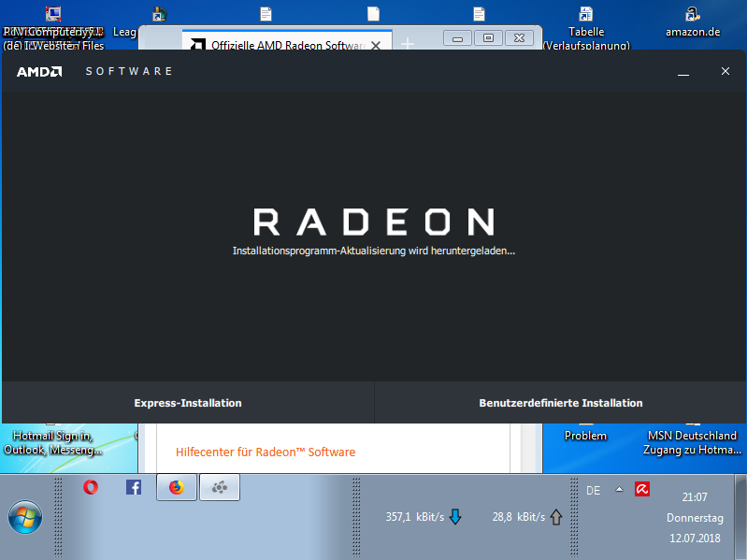Select the Hotmail Sign in desktop shortcut label
This screenshot has width=747, height=560.
52,442
